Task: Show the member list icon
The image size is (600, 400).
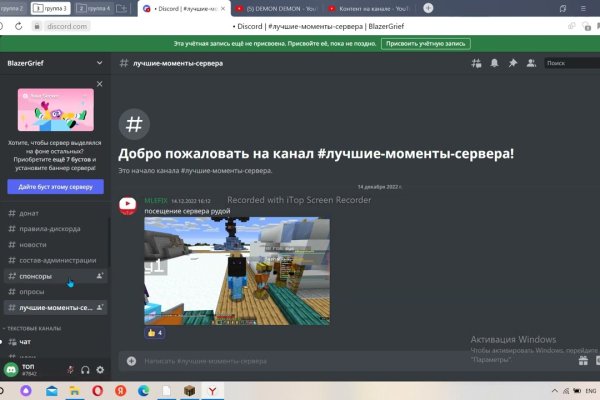Action: [x=530, y=63]
